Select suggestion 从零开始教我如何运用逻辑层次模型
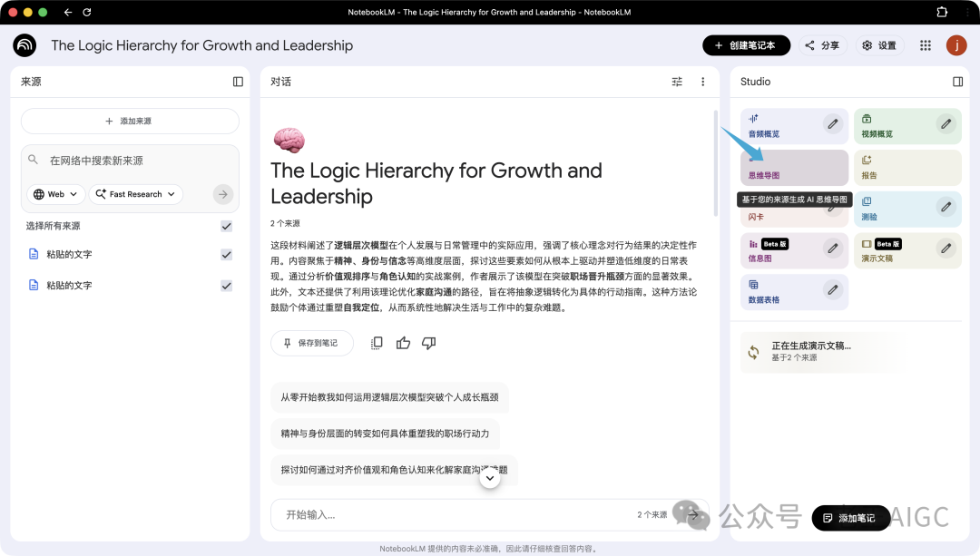 click(x=389, y=397)
